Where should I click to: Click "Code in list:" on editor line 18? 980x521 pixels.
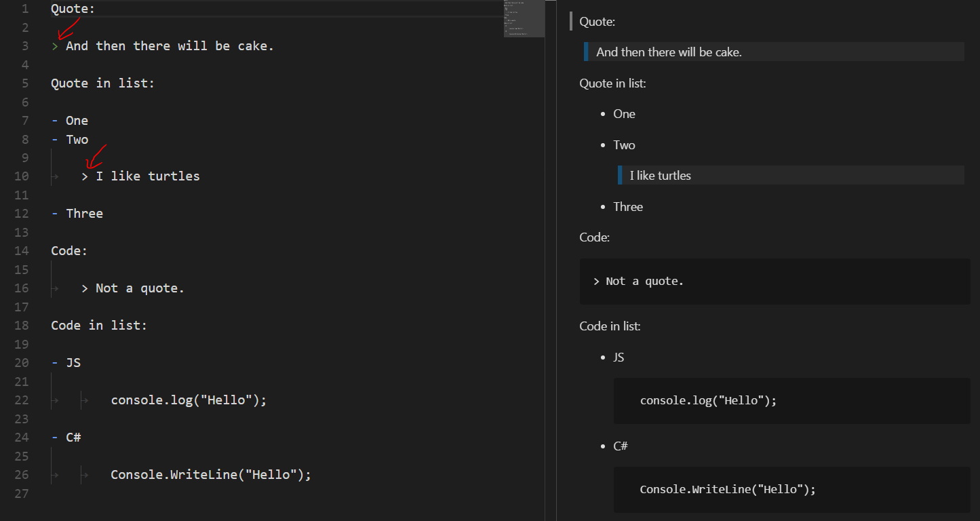point(99,326)
